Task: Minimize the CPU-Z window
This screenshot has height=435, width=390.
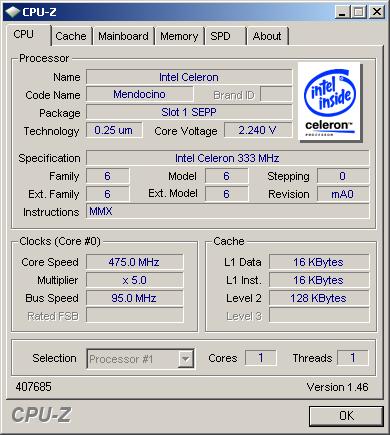Action: click(x=342, y=12)
